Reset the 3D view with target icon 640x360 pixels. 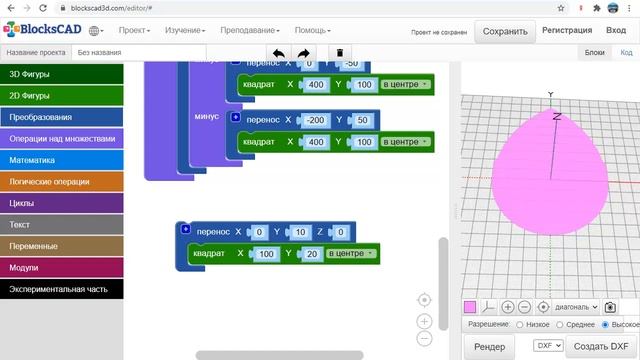click(x=543, y=307)
